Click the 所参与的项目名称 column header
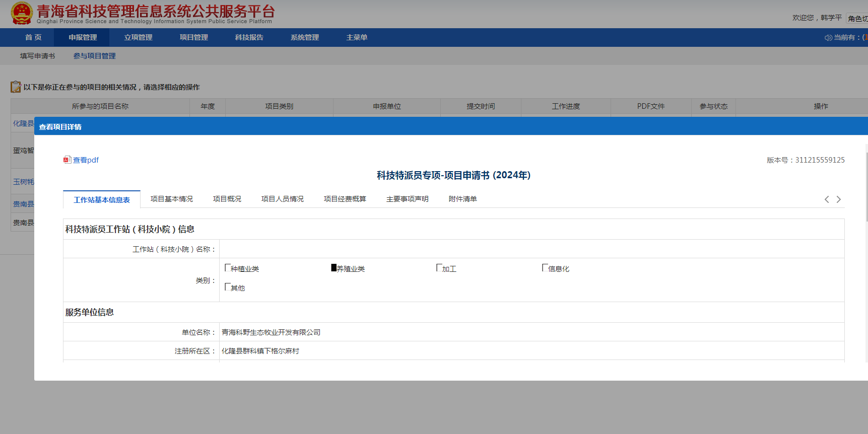 click(100, 106)
